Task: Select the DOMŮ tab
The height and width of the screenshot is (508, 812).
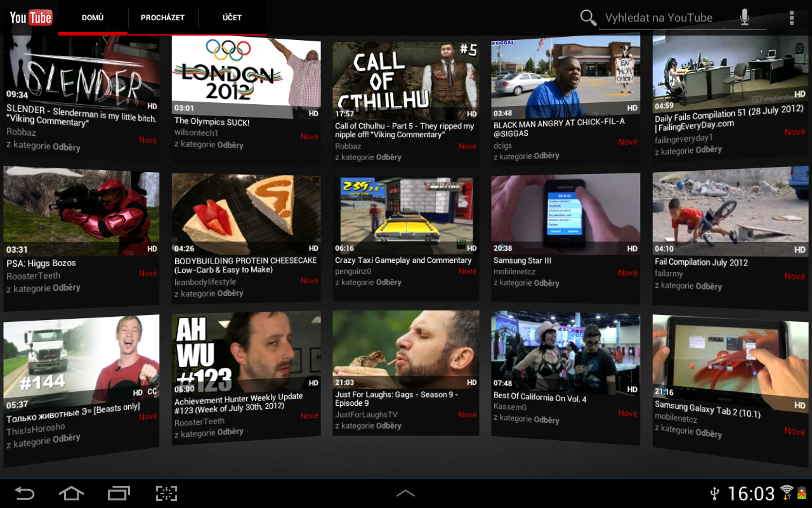Action: click(93, 17)
